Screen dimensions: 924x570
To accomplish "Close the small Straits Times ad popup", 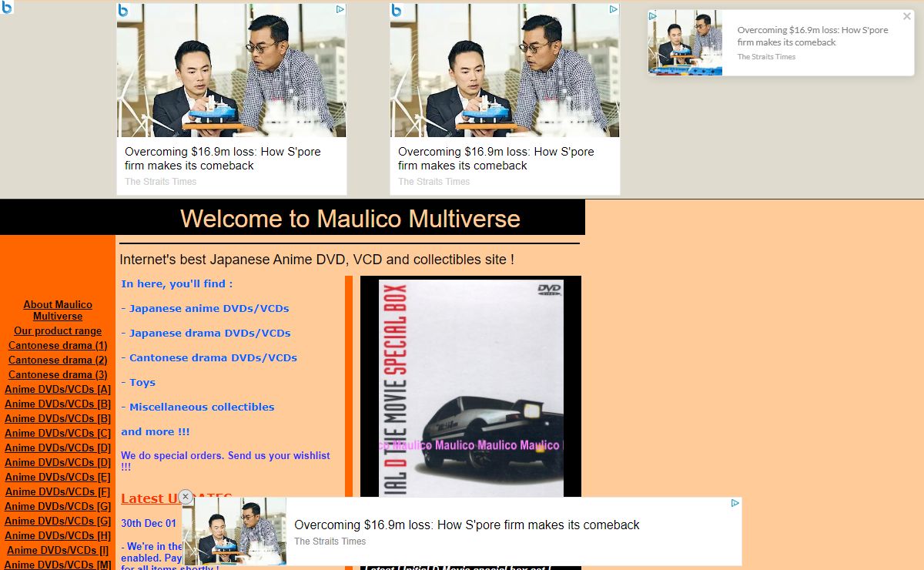I will click(907, 16).
